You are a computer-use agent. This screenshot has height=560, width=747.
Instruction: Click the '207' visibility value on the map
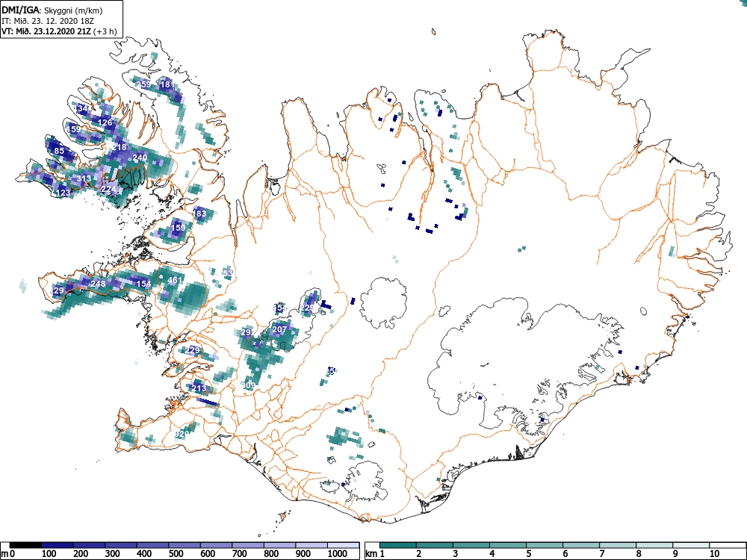[279, 329]
